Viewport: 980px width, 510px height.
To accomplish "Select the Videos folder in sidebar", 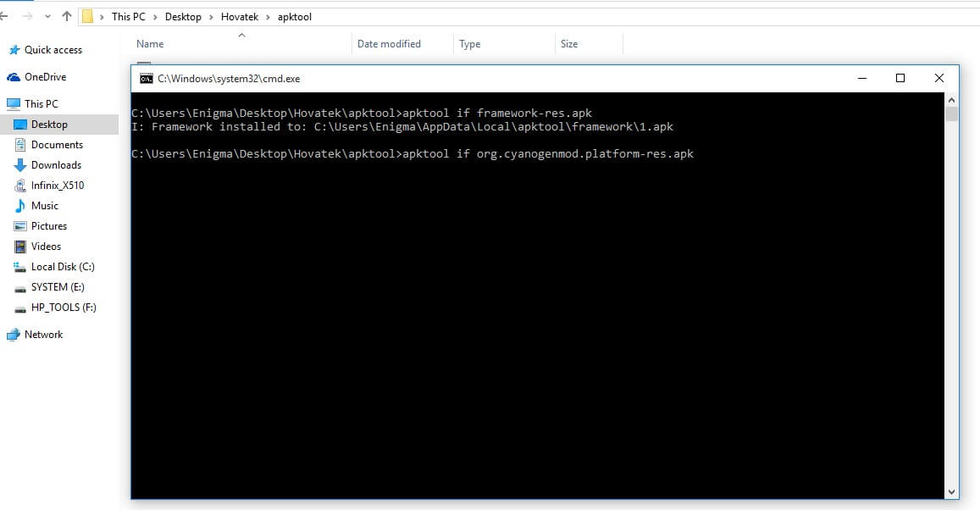I will point(47,246).
